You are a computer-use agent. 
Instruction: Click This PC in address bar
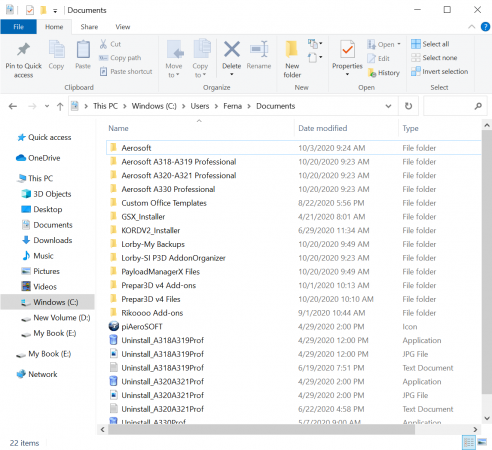[105, 106]
